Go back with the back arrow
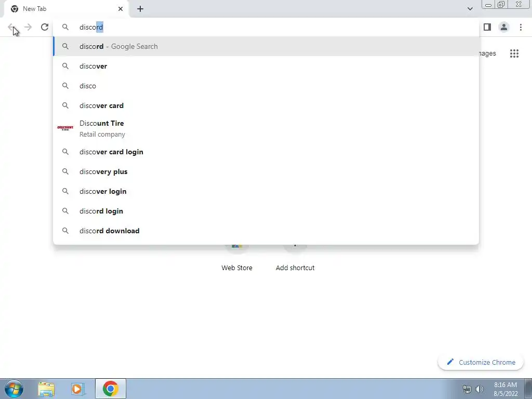This screenshot has height=399, width=532. click(11, 27)
